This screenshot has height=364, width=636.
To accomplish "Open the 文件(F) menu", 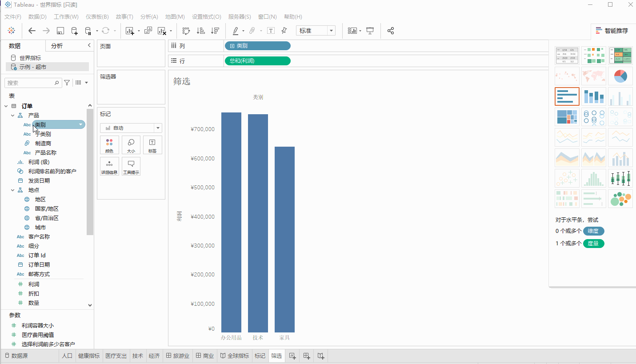I will (x=12, y=17).
